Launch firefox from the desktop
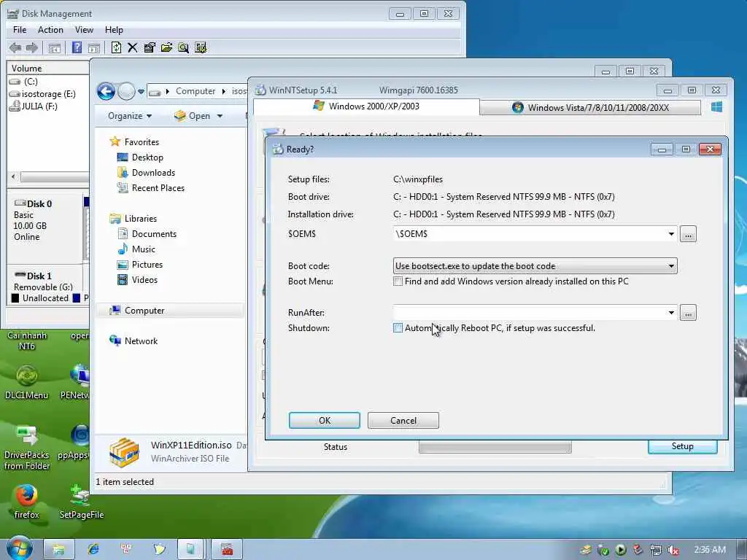 point(27,502)
